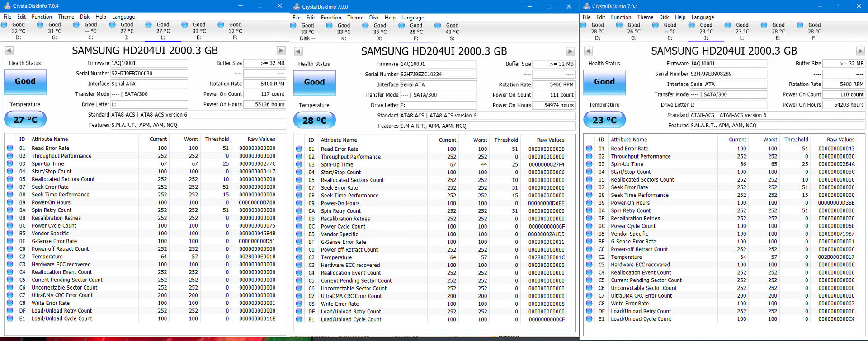This screenshot has width=868, height=341.
Task: Open the Disk menu in the right window
Action: 664,17
